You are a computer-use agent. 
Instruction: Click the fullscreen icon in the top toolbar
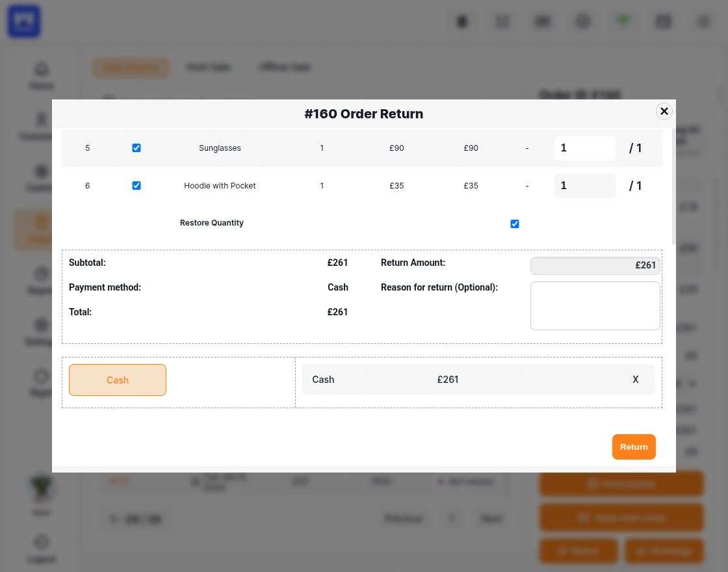[x=502, y=21]
